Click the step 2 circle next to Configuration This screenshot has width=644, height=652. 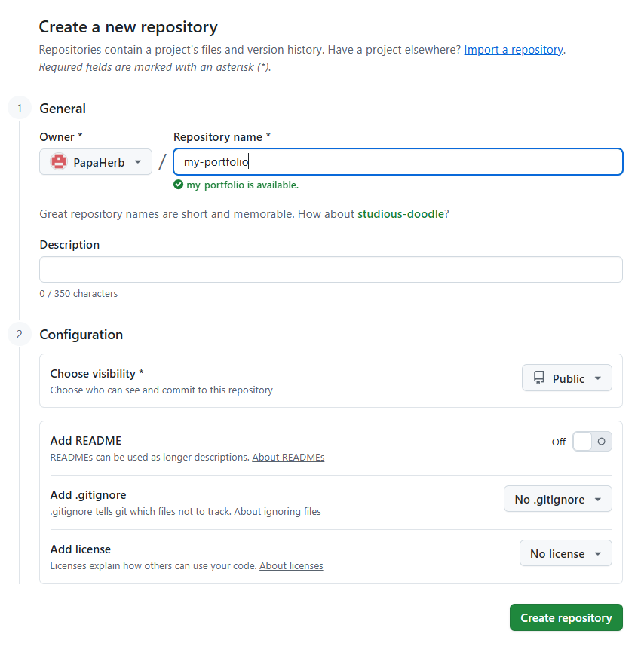19,334
